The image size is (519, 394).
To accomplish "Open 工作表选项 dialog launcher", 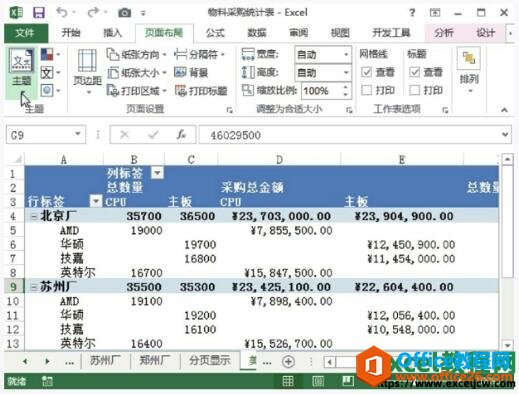I will tap(445, 110).
